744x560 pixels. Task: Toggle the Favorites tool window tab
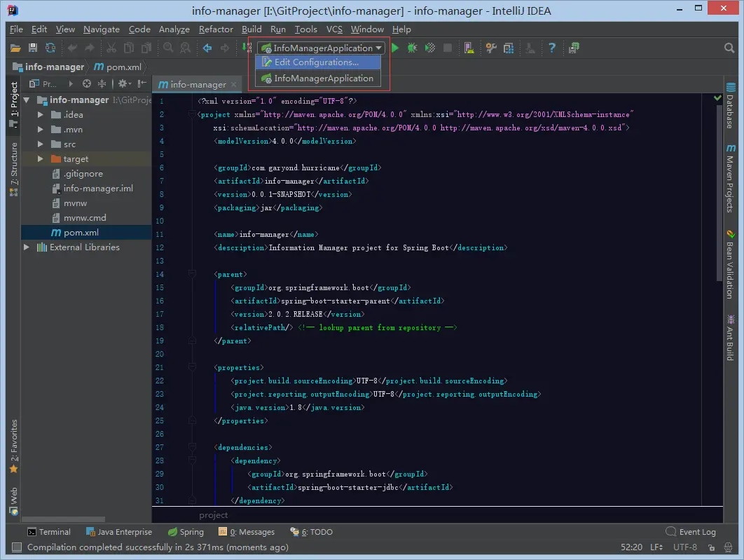click(14, 446)
